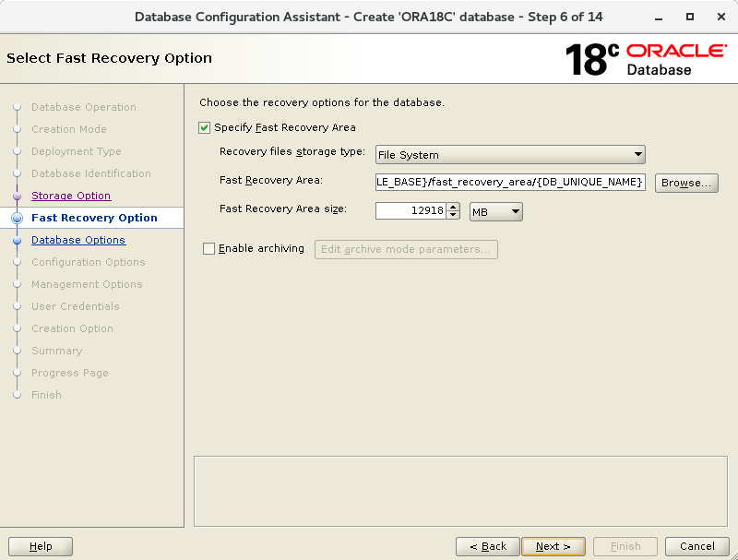The width and height of the screenshot is (738, 560).
Task: Click the Database Options step bullet
Action: 17,240
